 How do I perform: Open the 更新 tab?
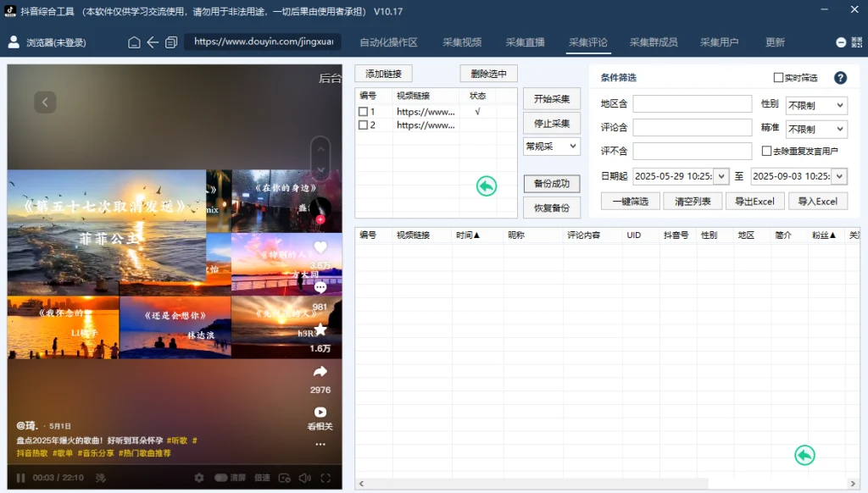point(775,42)
